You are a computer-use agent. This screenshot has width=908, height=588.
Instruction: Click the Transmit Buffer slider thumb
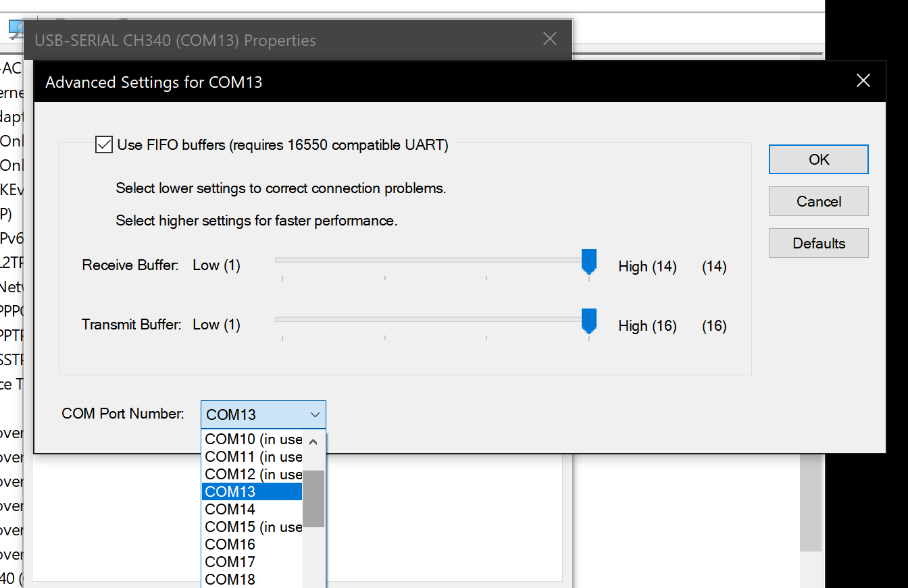click(x=589, y=321)
